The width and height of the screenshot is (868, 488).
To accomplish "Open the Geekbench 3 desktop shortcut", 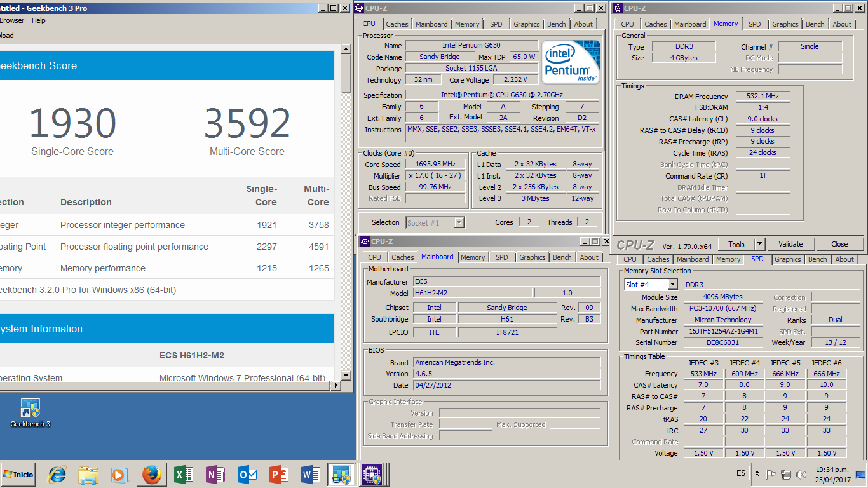I will pos(30,413).
